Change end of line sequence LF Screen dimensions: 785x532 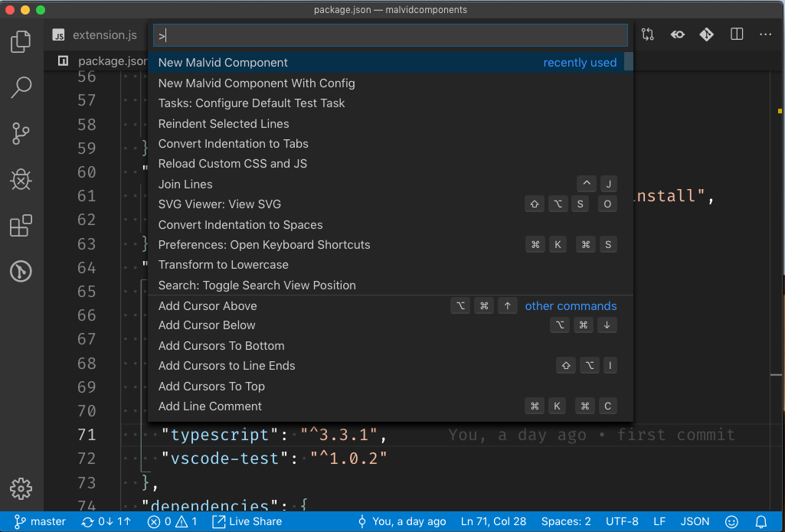coord(659,521)
